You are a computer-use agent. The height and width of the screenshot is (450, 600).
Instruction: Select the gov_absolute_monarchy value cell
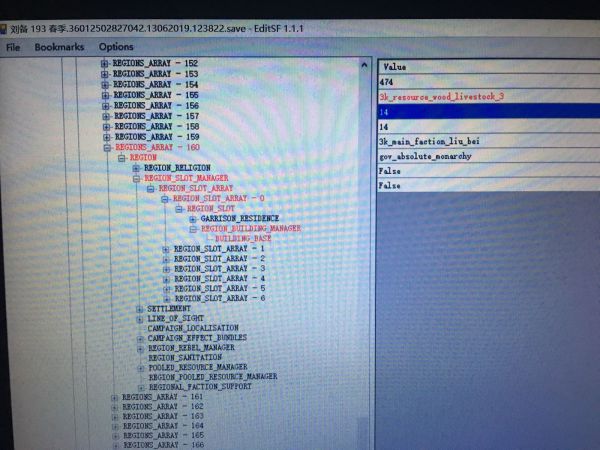coord(426,157)
